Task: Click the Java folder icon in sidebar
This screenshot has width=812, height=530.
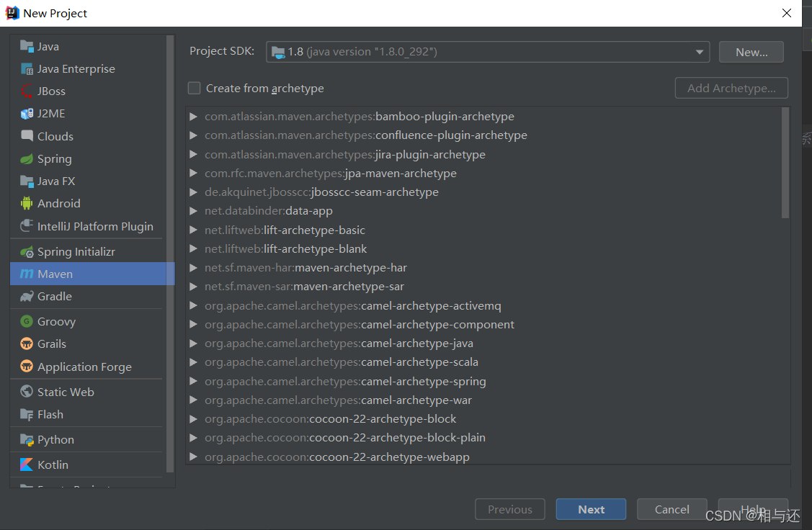Action: point(27,46)
